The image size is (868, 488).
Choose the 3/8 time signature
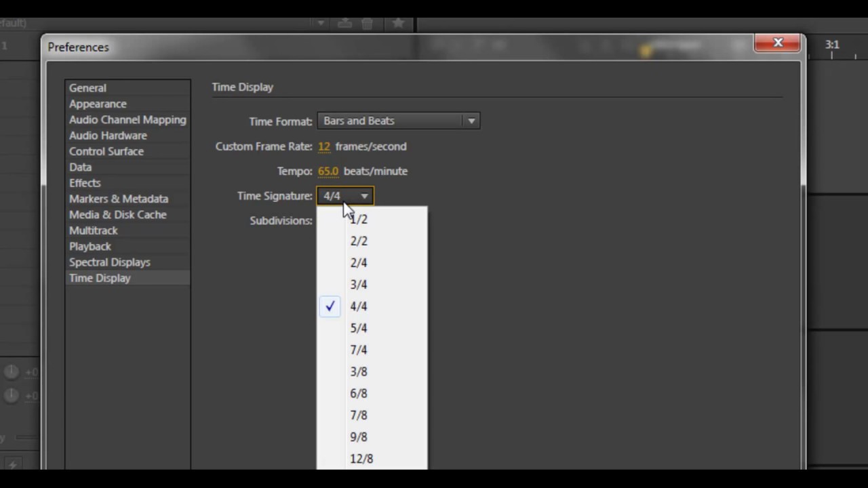[372, 371]
